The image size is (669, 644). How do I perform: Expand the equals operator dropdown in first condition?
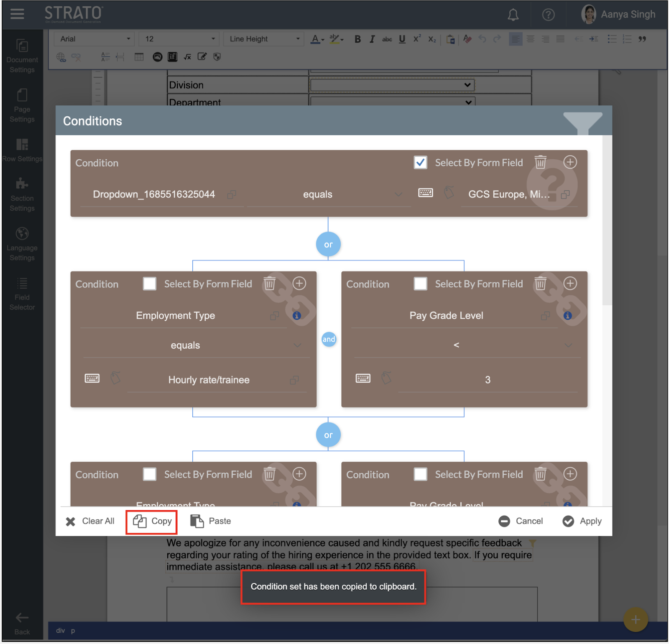coord(398,195)
